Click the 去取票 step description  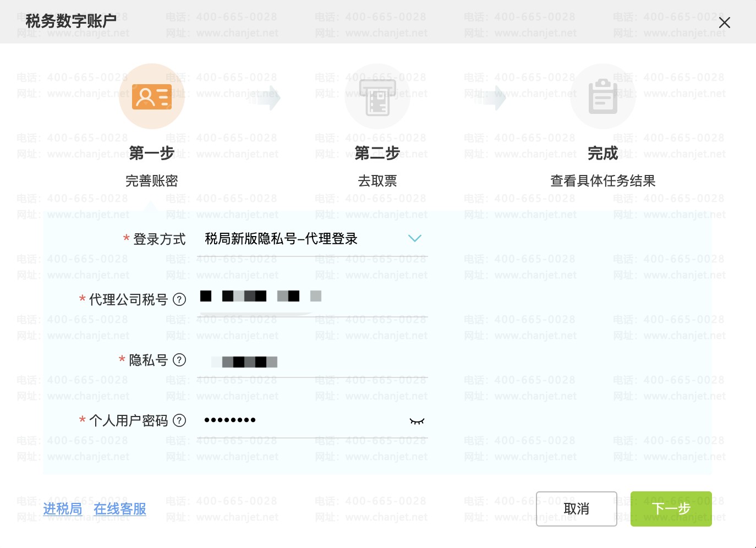pyautogui.click(x=377, y=181)
